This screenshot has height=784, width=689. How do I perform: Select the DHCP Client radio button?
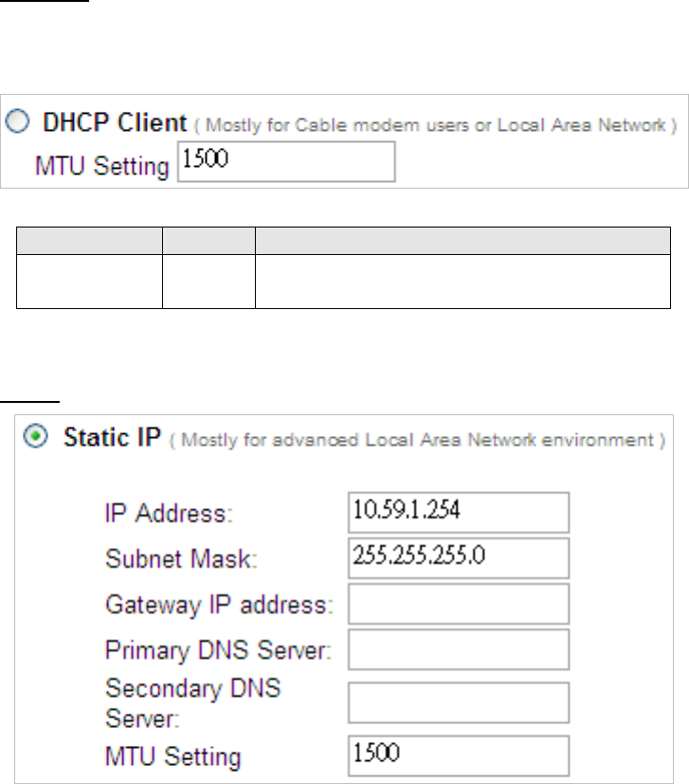[x=19, y=124]
